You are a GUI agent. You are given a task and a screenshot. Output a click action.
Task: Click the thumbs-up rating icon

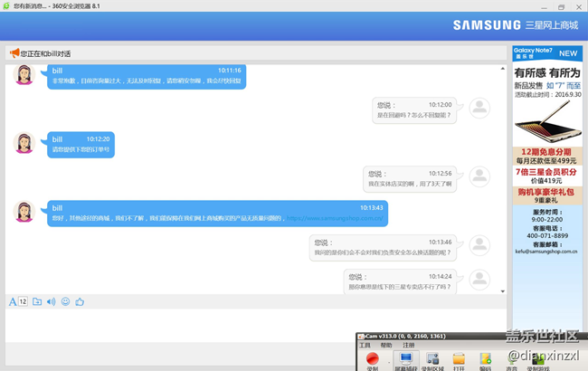tap(80, 301)
